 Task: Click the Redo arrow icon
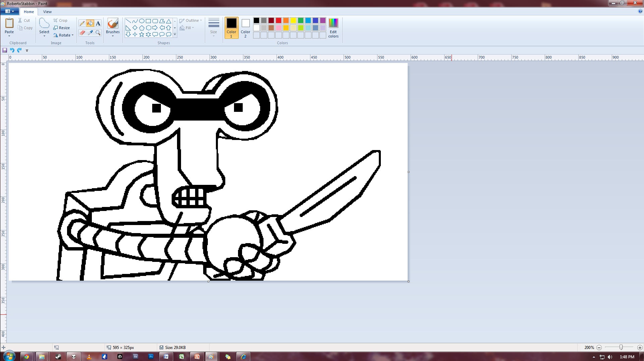tap(19, 50)
